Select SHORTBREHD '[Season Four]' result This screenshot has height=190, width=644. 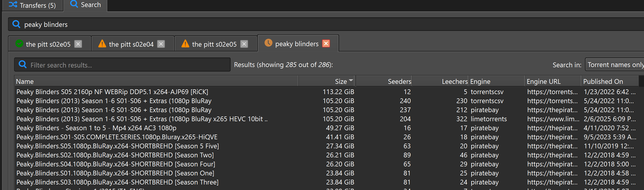point(116,164)
